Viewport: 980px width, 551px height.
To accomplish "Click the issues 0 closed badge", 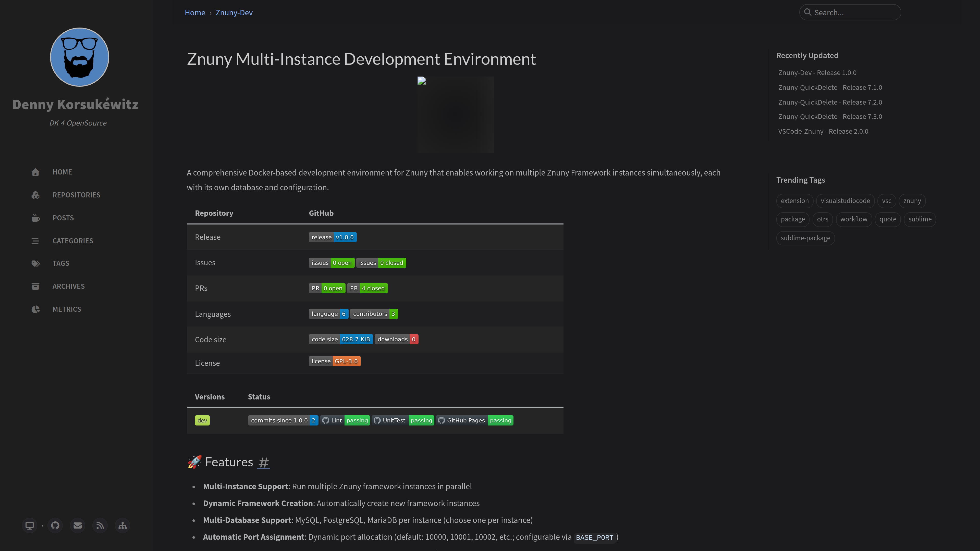I will [x=381, y=263].
